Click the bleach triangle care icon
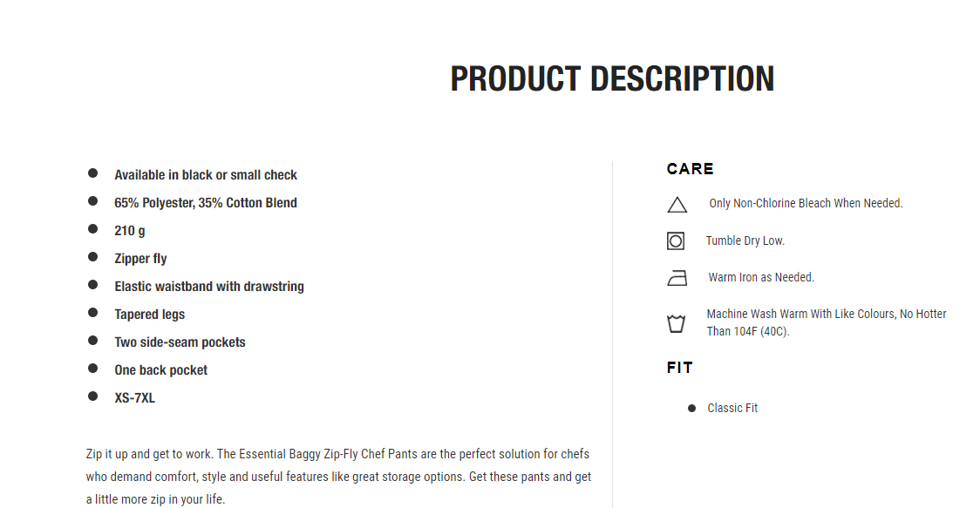This screenshot has height=508, width=980. tap(677, 205)
